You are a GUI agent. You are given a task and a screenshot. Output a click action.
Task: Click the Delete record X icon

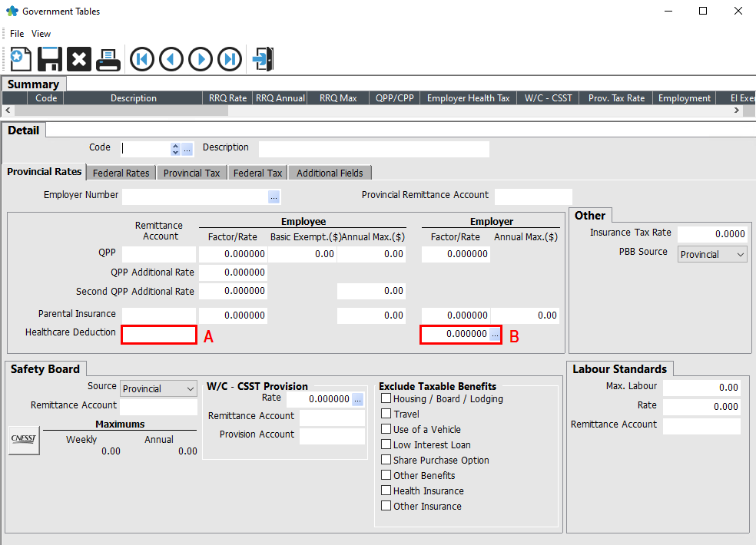(79, 59)
